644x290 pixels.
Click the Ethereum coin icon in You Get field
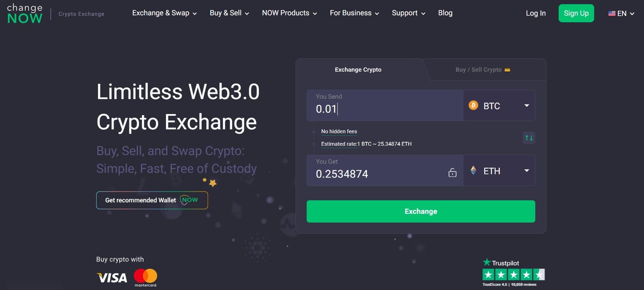(x=473, y=170)
